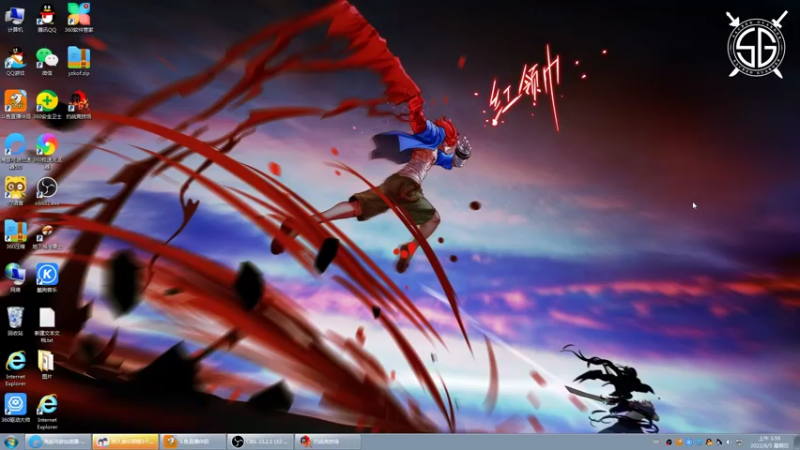Image resolution: width=800 pixels, height=450 pixels.
Task: Open the QQ游戏 desktop icon
Action: [15, 62]
